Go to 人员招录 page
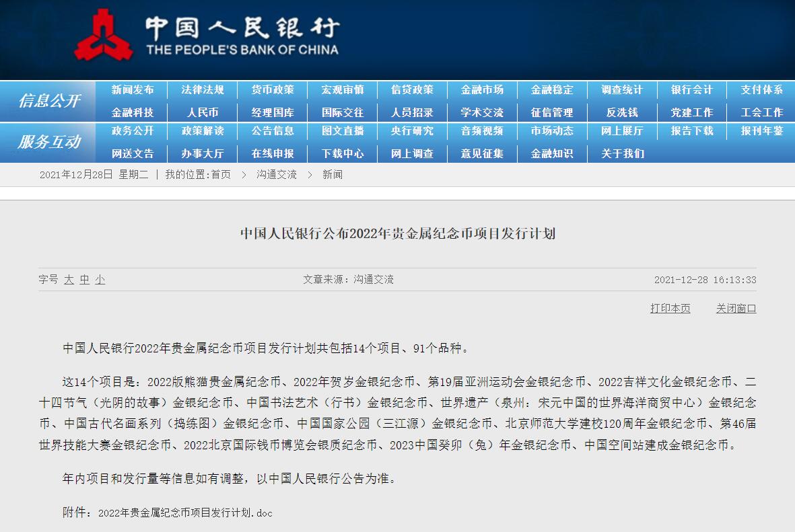The height and width of the screenshot is (532, 795). (412, 112)
